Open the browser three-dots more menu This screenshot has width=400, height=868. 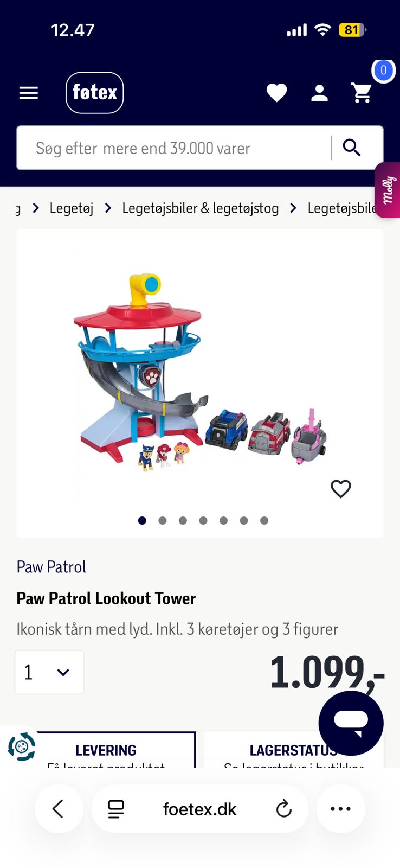[x=340, y=809]
